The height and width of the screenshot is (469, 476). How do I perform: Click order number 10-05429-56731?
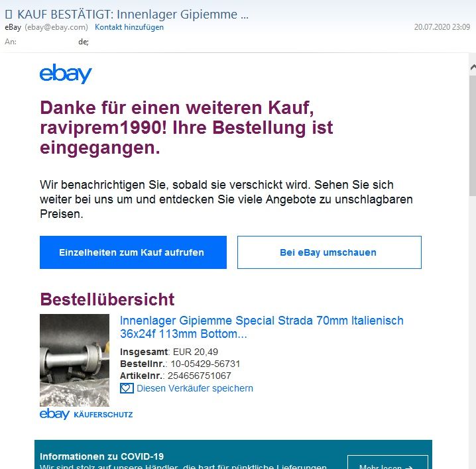point(206,364)
